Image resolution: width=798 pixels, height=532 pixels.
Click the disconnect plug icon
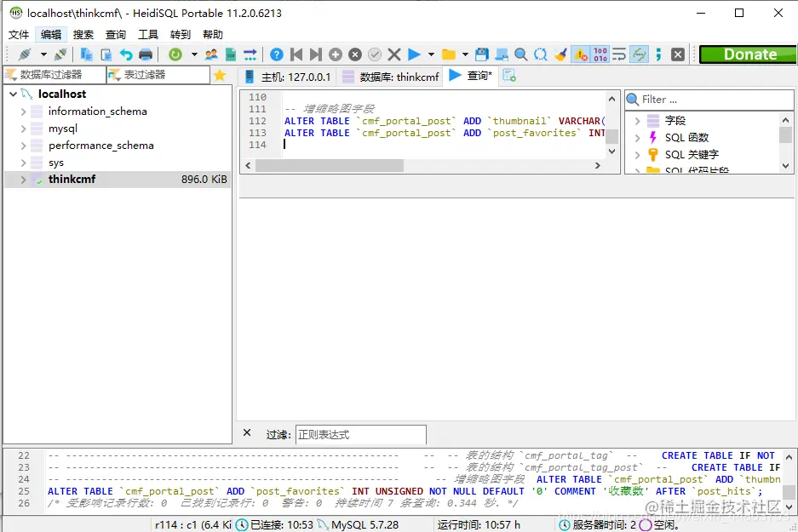point(60,54)
